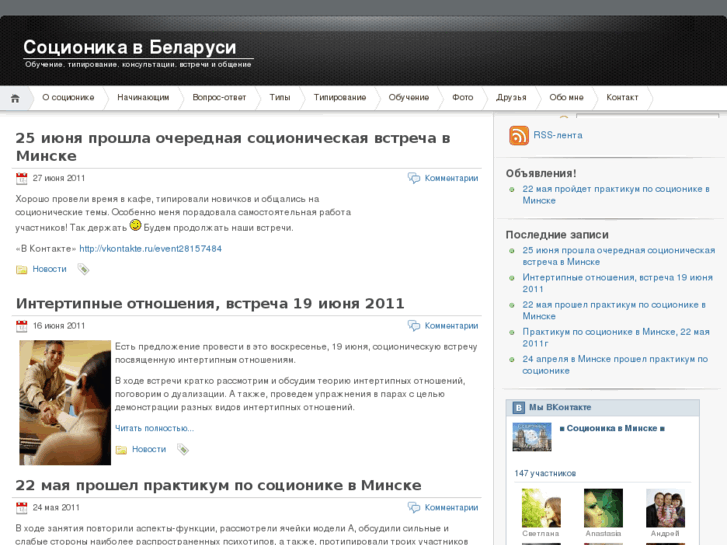Viewport: 727px width, 545px height.
Task: Click the VKontakte B logo icon
Action: point(518,408)
